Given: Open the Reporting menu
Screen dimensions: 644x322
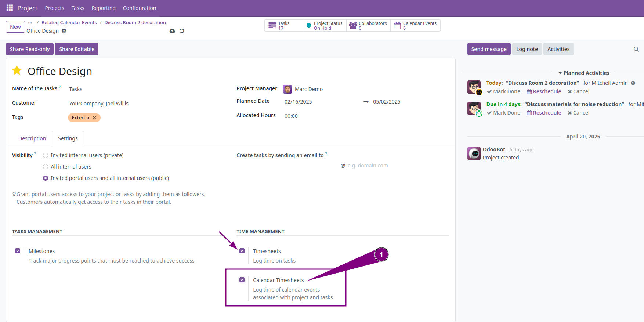Looking at the screenshot, I should 104,8.
